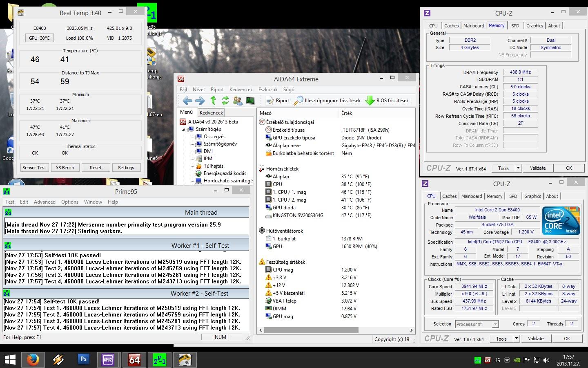Open Settings in Real Temp
Image resolution: width=588 pixels, height=368 pixels.
[x=126, y=168]
